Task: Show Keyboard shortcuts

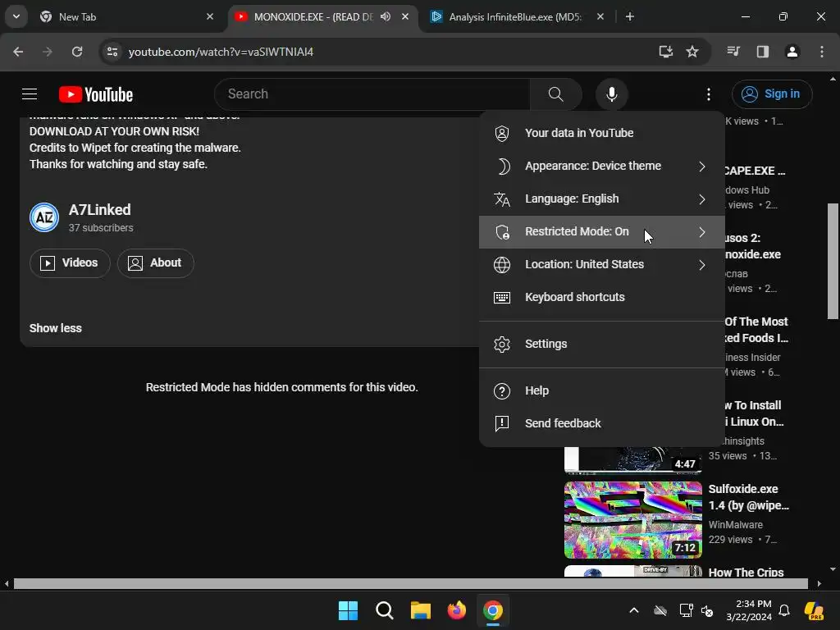Action: coord(601,297)
